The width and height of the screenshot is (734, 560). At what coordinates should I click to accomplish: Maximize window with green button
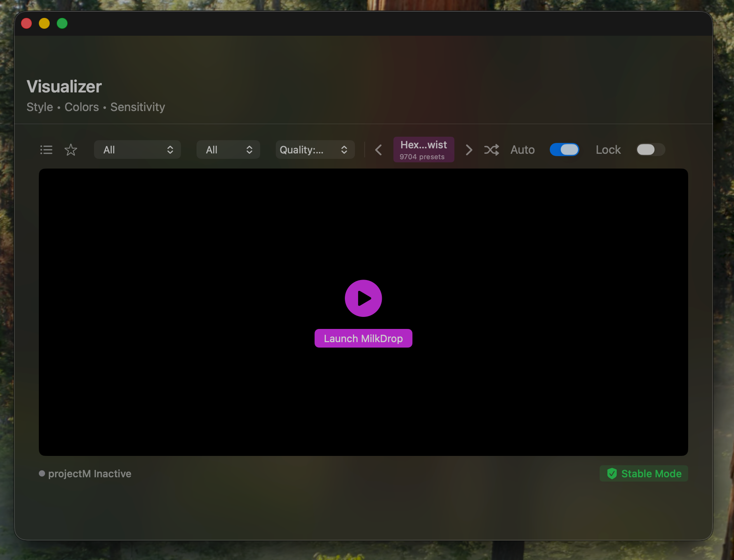coord(62,23)
